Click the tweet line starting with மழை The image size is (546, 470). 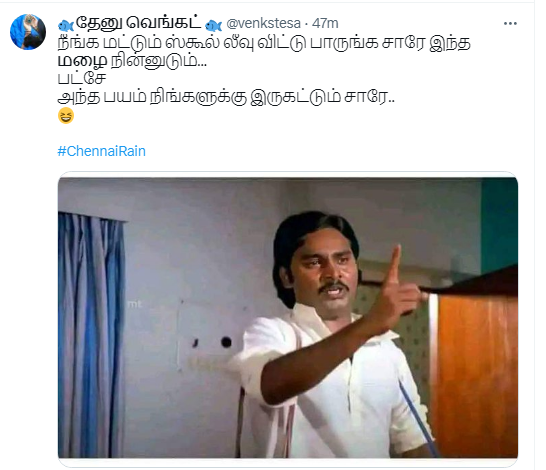pyautogui.click(x=132, y=62)
